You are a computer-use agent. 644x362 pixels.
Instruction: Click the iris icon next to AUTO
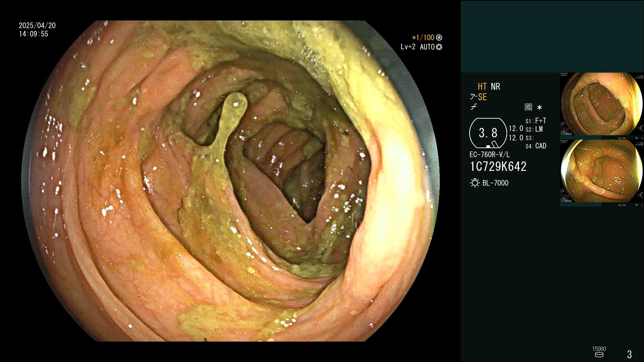439,47
